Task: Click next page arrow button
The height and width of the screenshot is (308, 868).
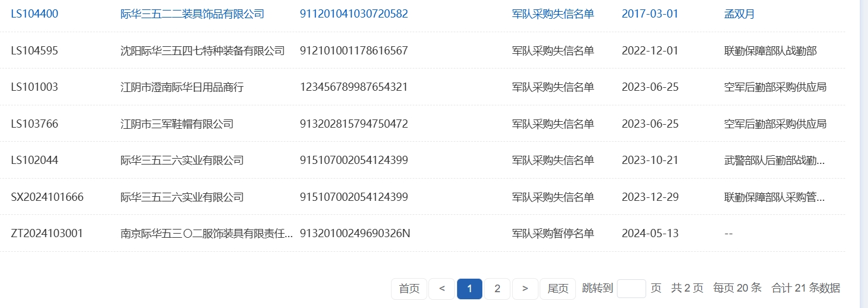Action: point(525,288)
